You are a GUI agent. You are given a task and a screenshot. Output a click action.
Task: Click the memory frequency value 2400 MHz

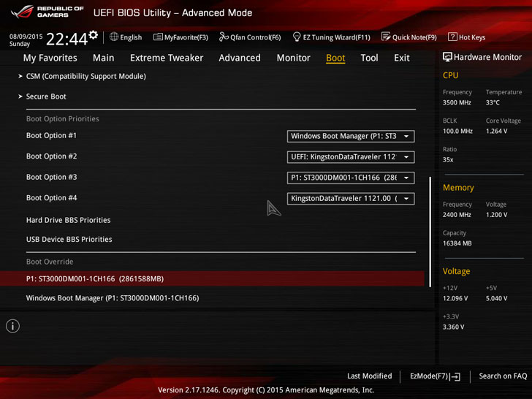457,215
